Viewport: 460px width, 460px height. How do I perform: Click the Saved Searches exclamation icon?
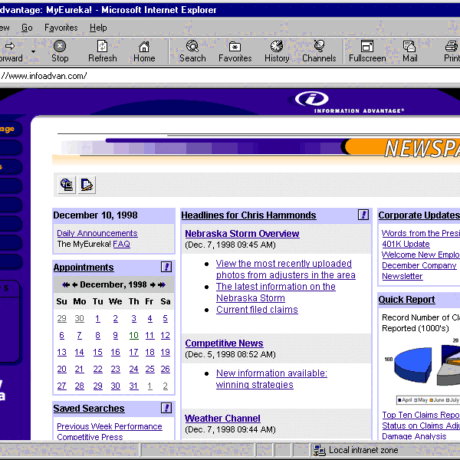(166, 408)
